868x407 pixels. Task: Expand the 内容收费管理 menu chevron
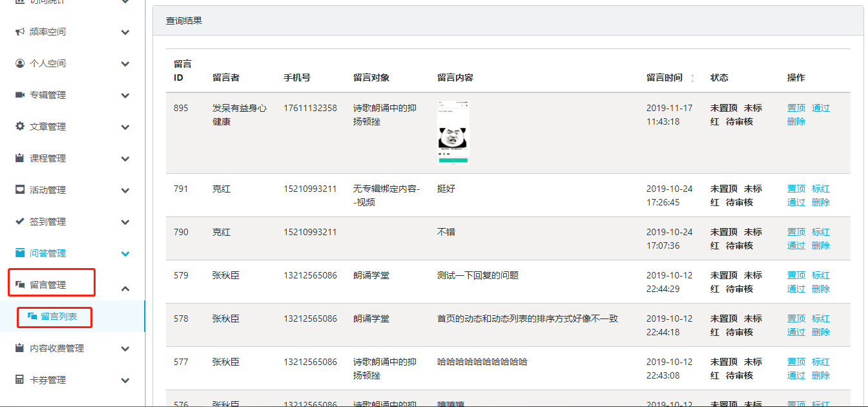click(125, 349)
